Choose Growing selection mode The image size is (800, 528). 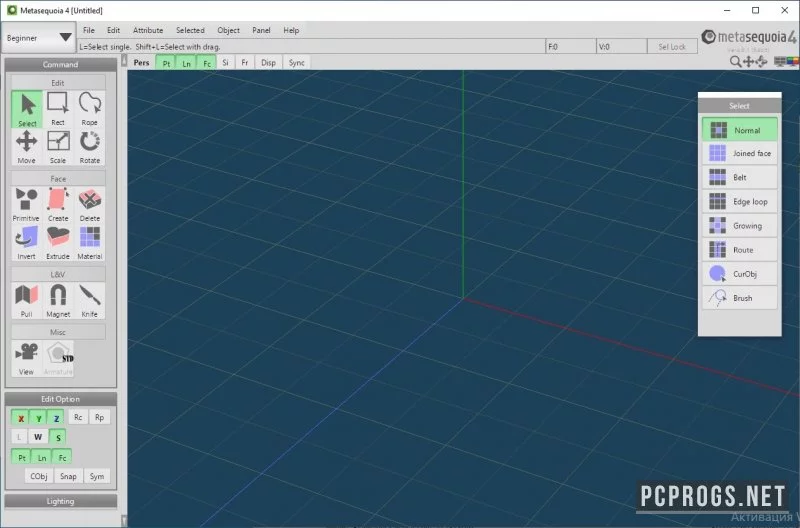(x=740, y=225)
